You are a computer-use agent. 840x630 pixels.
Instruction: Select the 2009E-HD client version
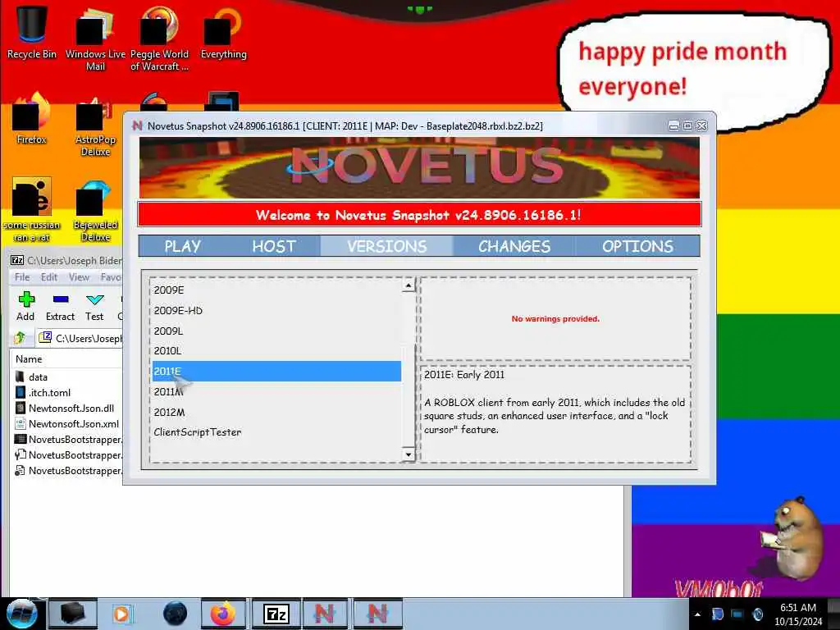coord(276,310)
